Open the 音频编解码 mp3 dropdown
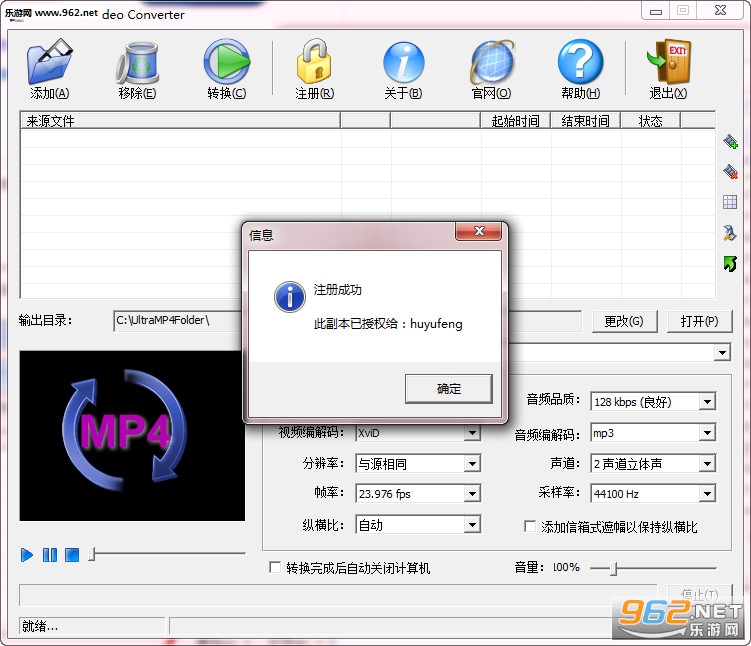Viewport: 751px width, 646px height. tap(707, 433)
